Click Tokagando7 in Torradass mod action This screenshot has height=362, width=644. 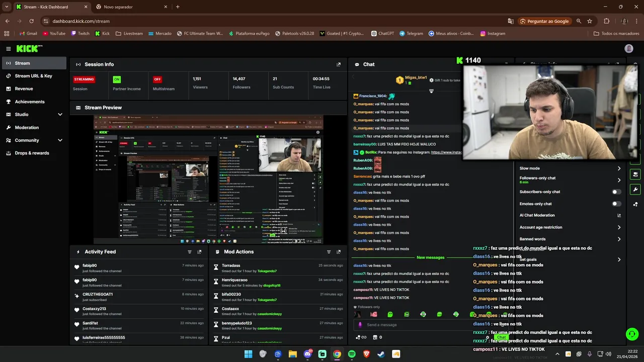click(x=267, y=271)
